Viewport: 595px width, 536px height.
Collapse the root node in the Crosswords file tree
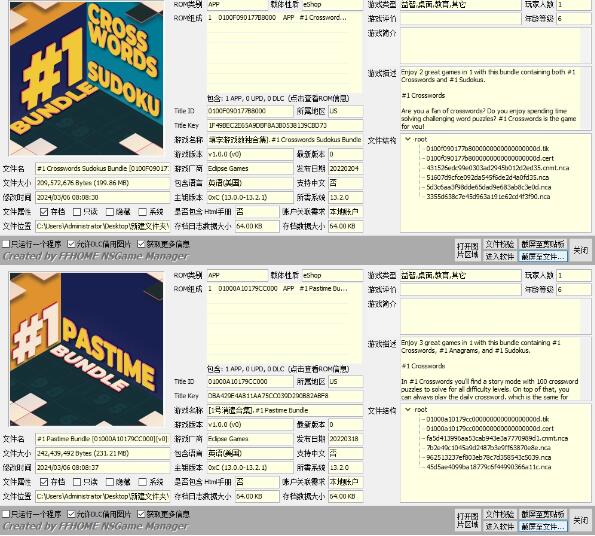(408, 139)
